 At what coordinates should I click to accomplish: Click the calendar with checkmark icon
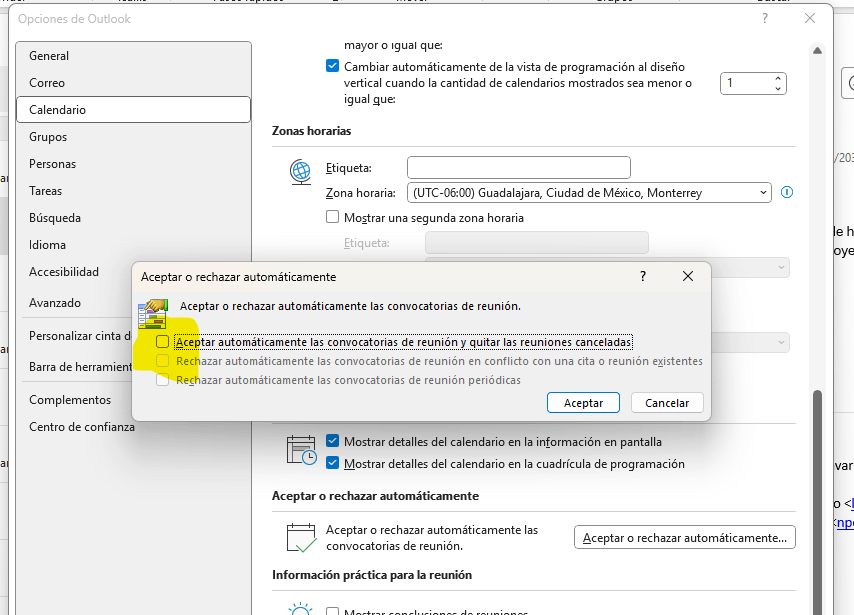click(x=301, y=538)
